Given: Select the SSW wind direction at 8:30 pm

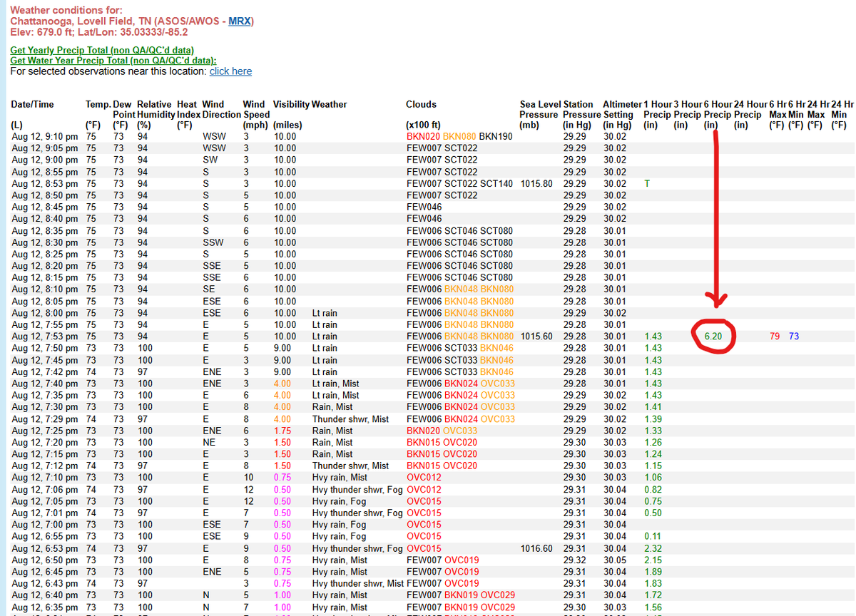Looking at the screenshot, I should tap(213, 242).
